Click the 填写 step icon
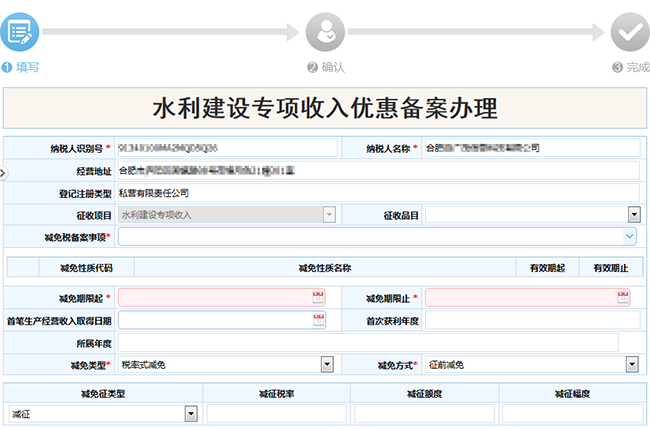Viewport: 650px width, 429px height. coord(19,31)
